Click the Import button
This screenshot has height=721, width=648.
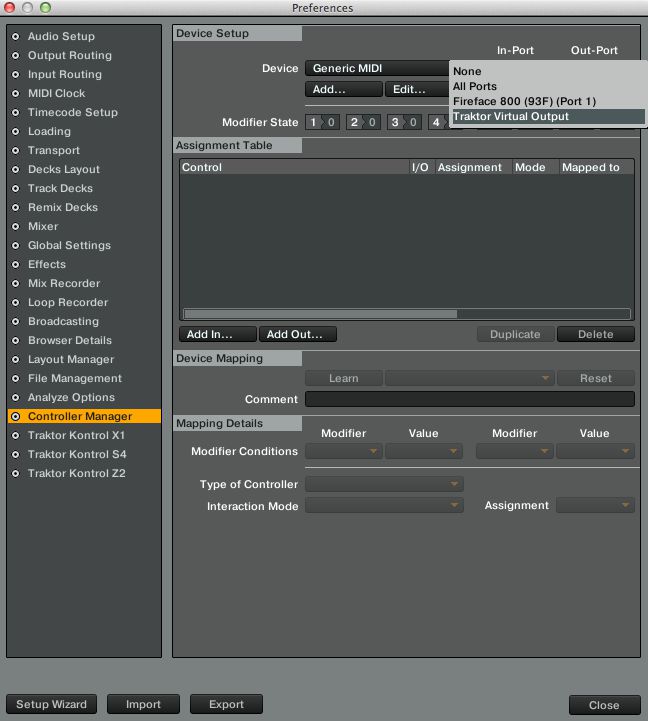[143, 704]
